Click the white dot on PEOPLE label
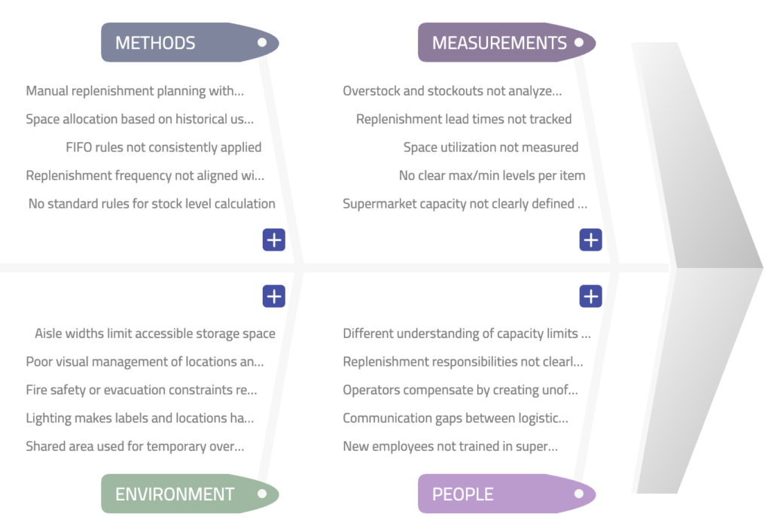 pos(579,494)
